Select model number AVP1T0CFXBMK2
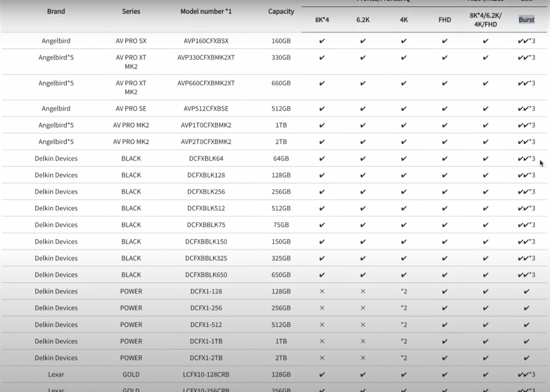 click(x=206, y=125)
